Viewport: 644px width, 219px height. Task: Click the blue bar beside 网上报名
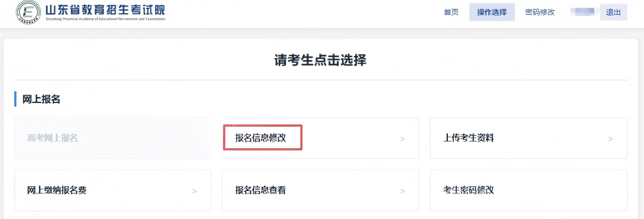[15, 99]
